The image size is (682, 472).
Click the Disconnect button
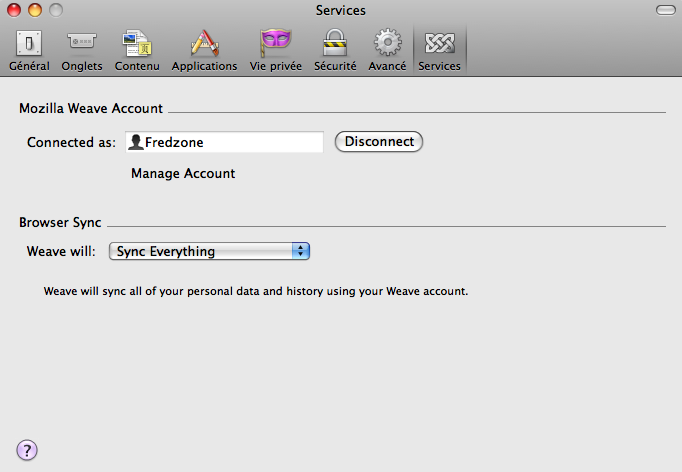tap(379, 142)
